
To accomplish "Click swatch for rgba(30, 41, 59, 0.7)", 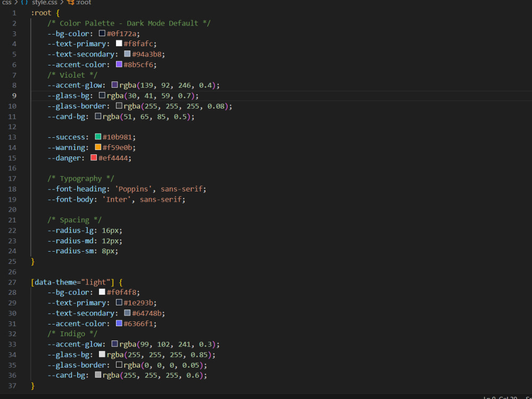I will pyautogui.click(x=102, y=95).
